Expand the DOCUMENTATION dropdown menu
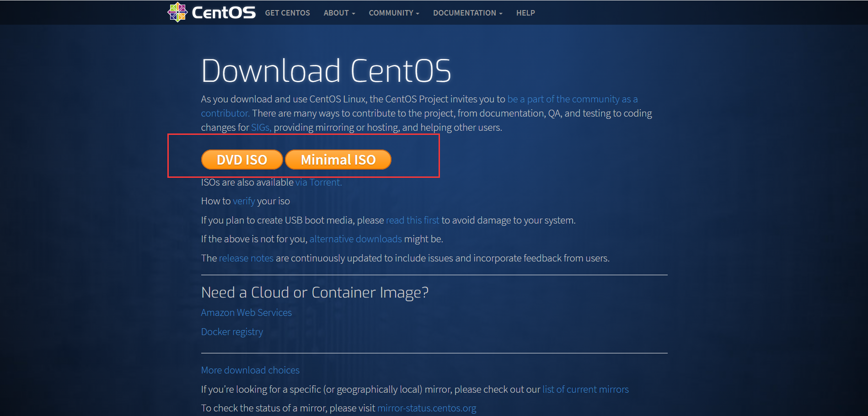Image resolution: width=868 pixels, height=416 pixels. pos(468,13)
